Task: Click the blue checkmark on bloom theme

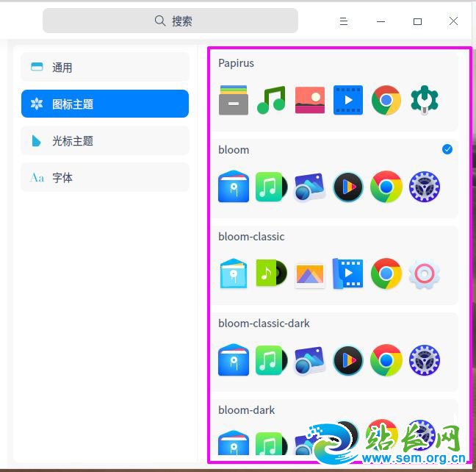Action: pos(447,149)
